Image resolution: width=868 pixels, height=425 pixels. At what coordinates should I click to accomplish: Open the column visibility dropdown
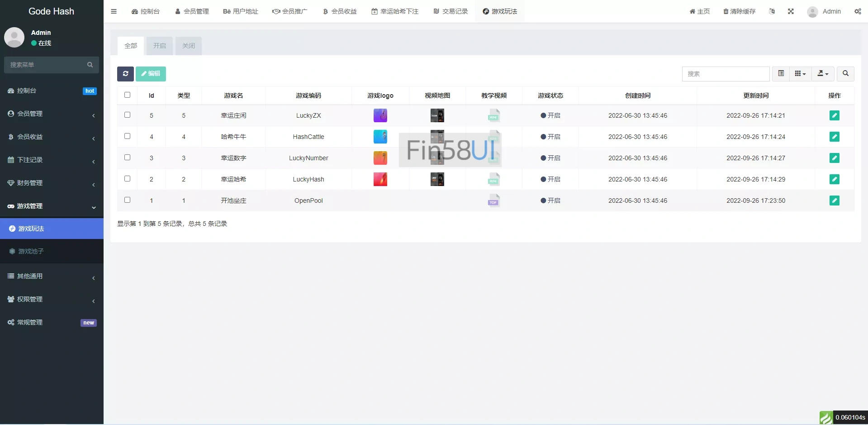pyautogui.click(x=800, y=73)
